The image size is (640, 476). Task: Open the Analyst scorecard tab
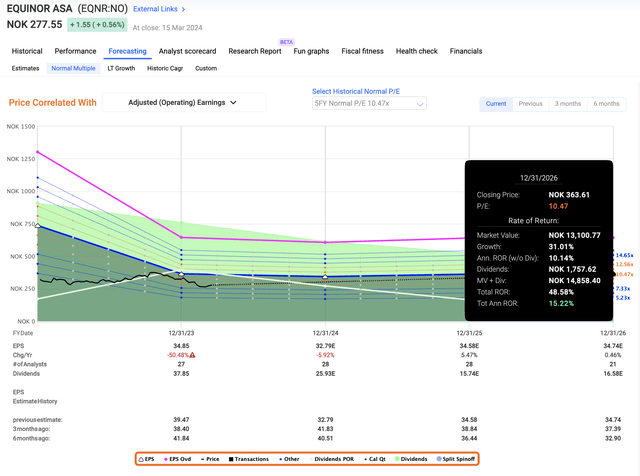[x=187, y=51]
